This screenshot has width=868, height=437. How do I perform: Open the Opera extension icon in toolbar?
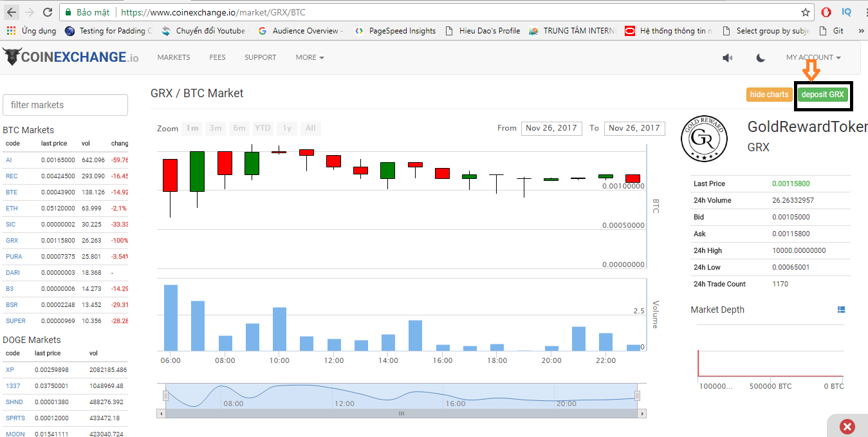coord(826,12)
